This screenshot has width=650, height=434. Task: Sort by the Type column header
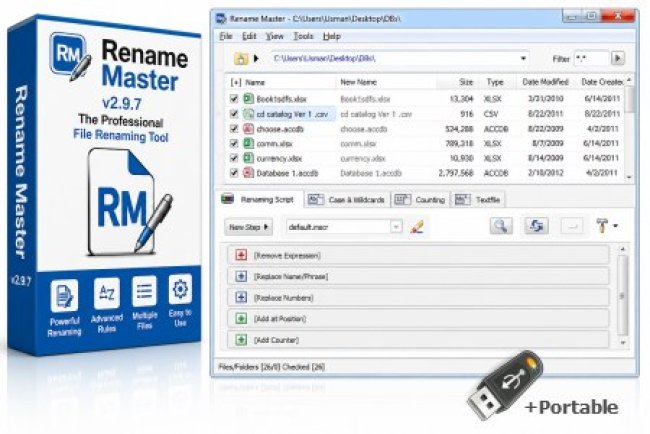(495, 82)
